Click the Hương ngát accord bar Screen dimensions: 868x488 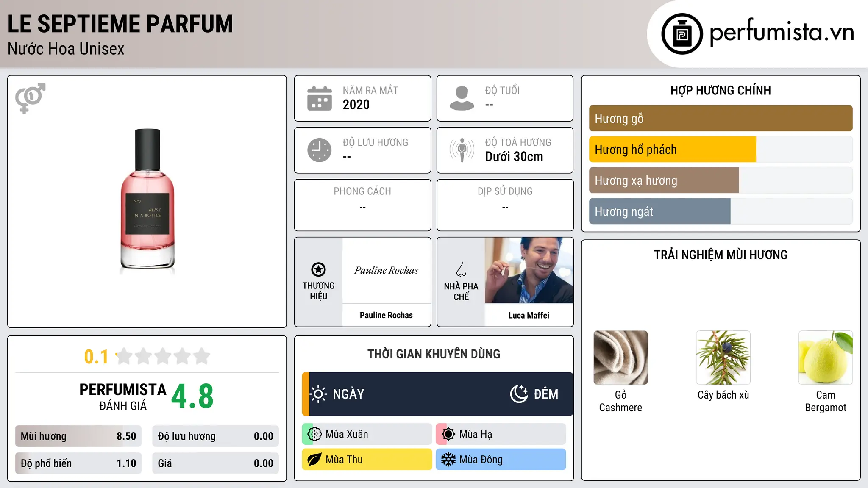(721, 211)
